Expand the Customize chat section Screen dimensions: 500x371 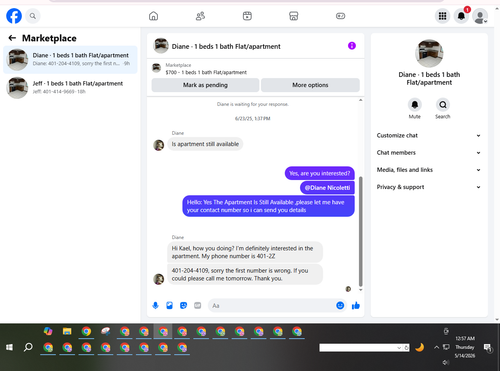429,135
